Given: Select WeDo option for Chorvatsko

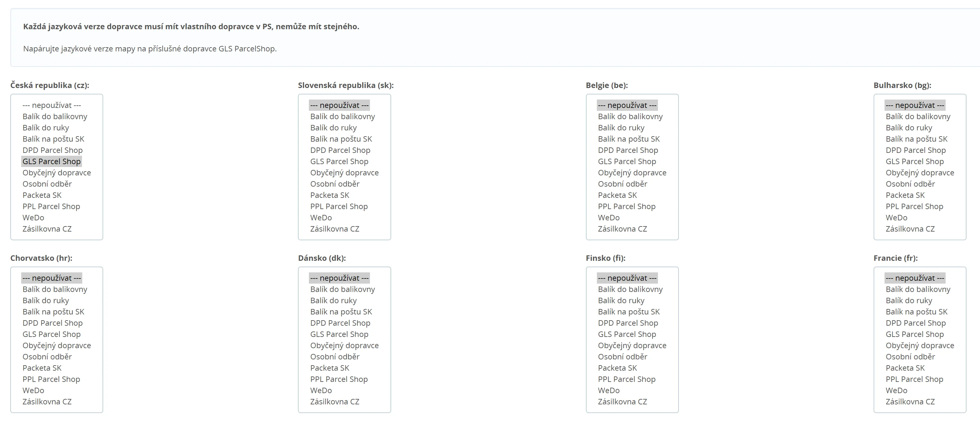Looking at the screenshot, I should coord(33,390).
